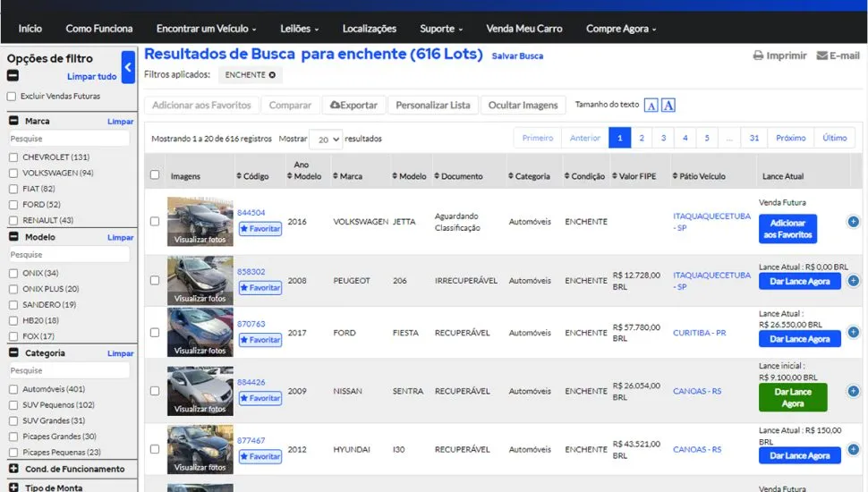
Task: Remove the ENCHENTE applied filter tag
Action: click(x=271, y=75)
